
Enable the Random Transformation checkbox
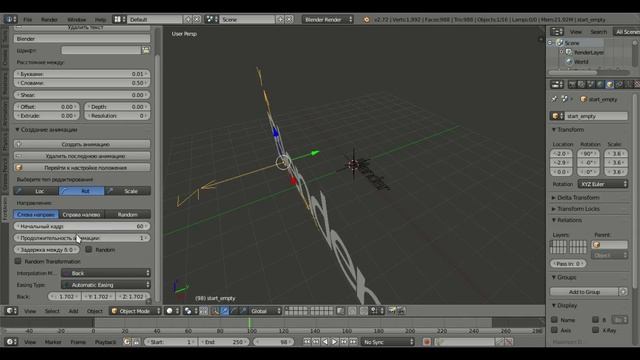[x=18, y=261]
